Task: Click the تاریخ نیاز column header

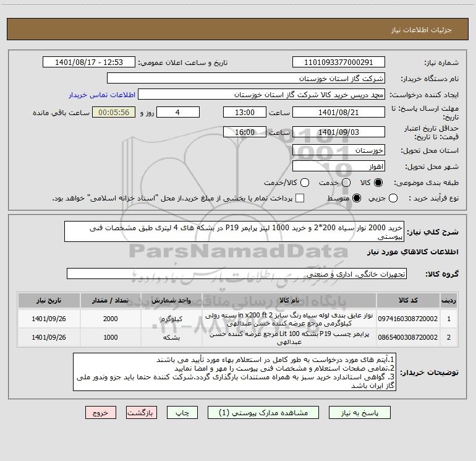Action: point(49,300)
